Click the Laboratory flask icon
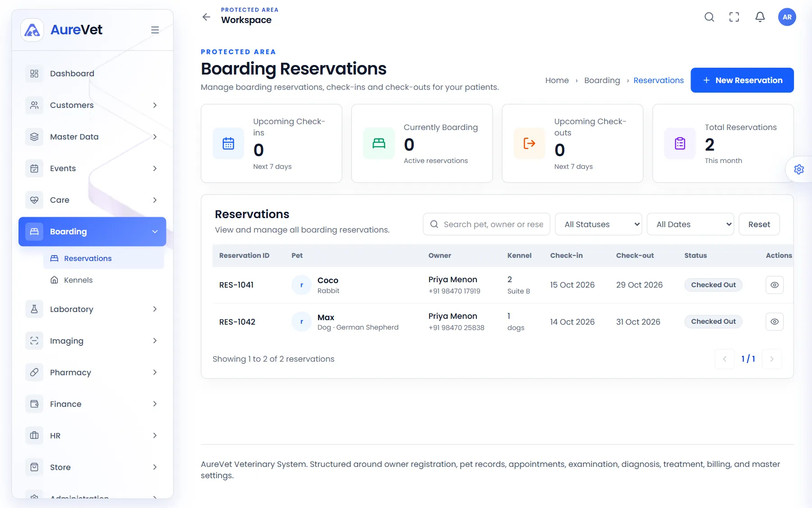 (34, 309)
